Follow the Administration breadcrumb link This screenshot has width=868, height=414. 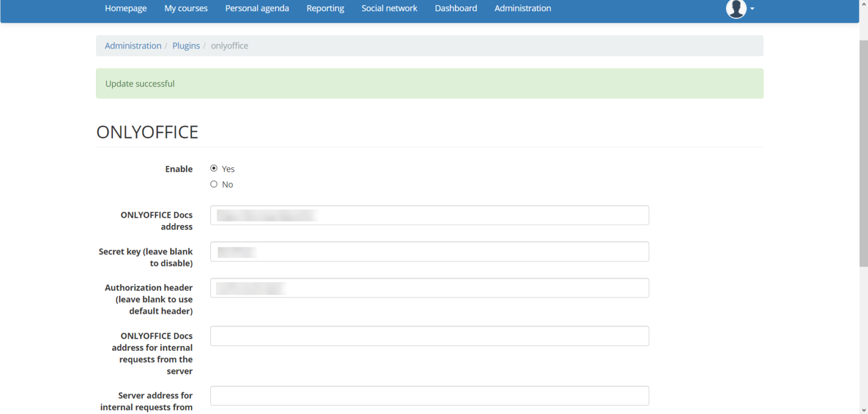point(133,45)
